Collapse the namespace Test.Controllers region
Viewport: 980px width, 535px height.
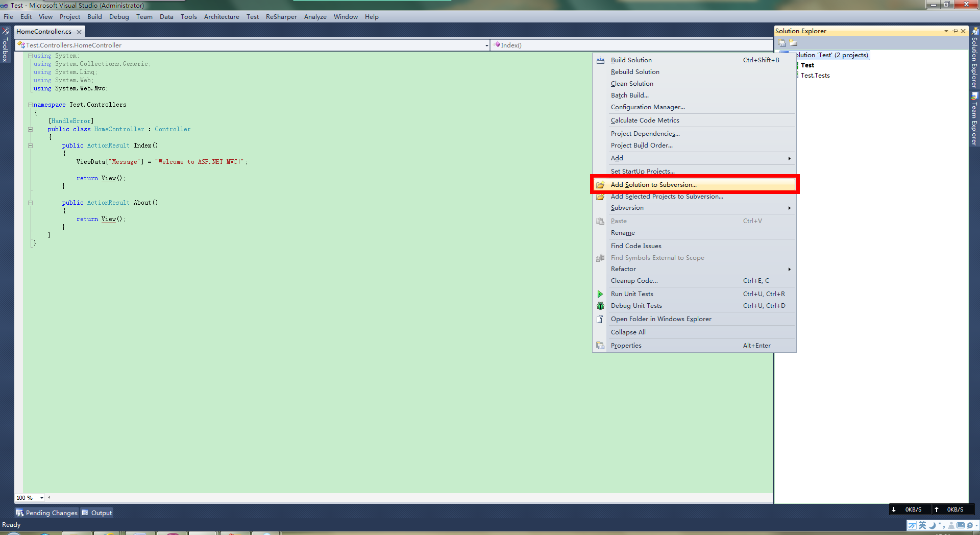click(x=30, y=105)
